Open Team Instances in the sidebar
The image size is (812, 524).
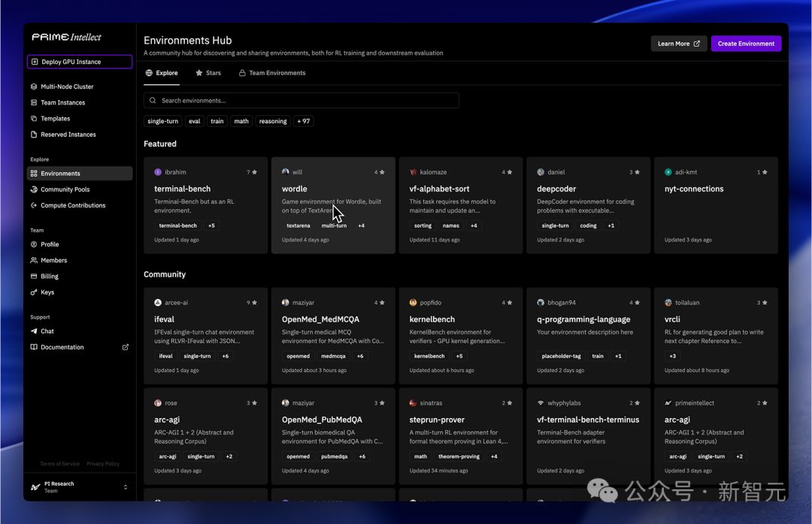(80, 102)
